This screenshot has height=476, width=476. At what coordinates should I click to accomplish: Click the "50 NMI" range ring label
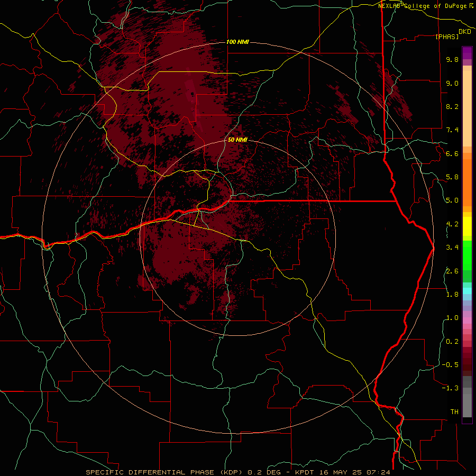tap(237, 140)
